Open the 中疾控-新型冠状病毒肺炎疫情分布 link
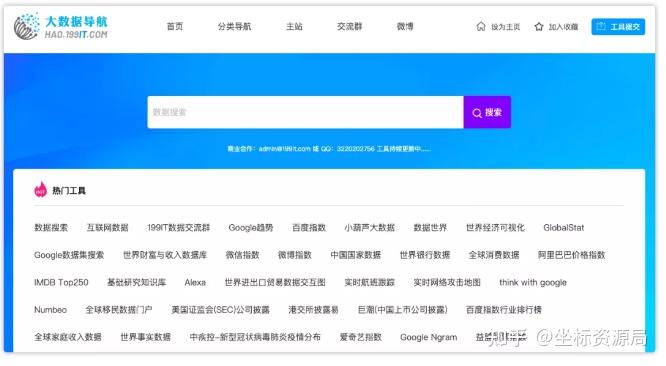666x366 pixels. [255, 337]
